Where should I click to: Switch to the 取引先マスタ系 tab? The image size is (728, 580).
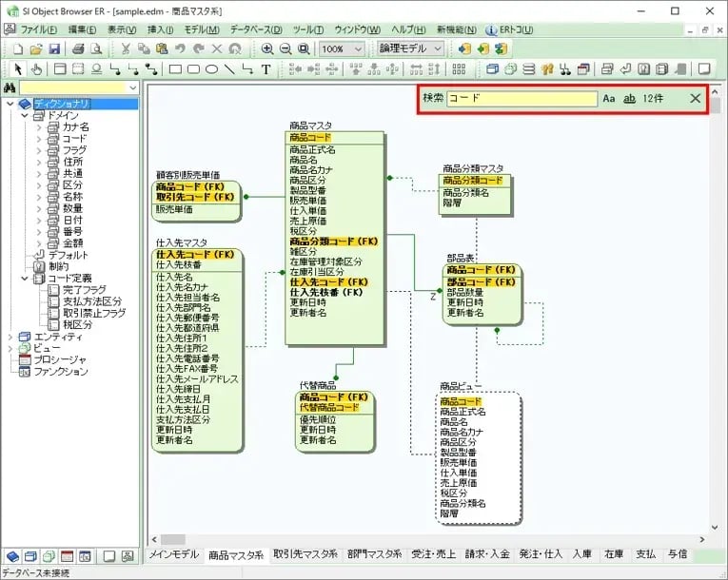[305, 554]
